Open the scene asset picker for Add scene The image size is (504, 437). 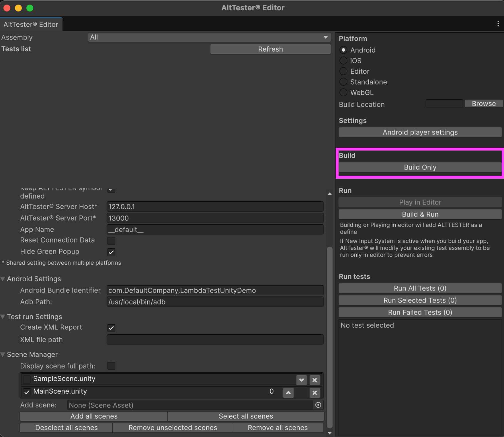318,405
